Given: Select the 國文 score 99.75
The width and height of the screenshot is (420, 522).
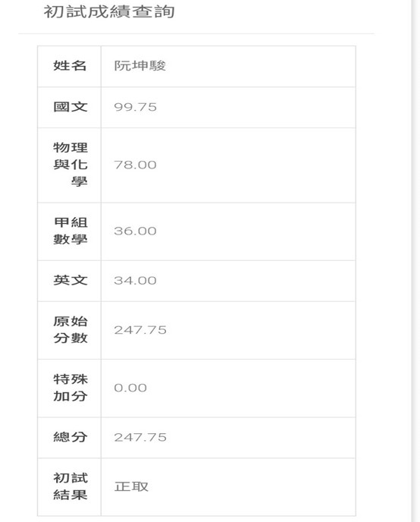Looking at the screenshot, I should pyautogui.click(x=135, y=107).
